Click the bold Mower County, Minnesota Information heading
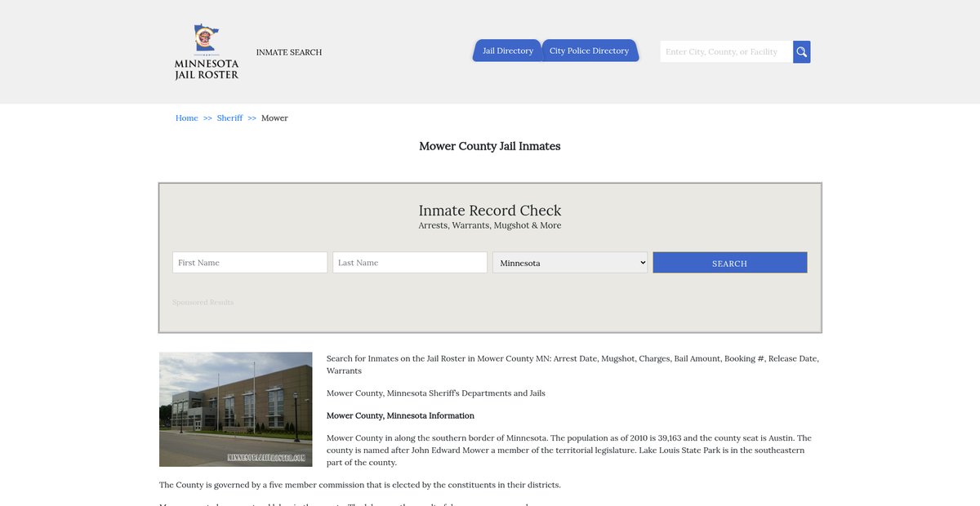The height and width of the screenshot is (506, 980). click(x=400, y=415)
